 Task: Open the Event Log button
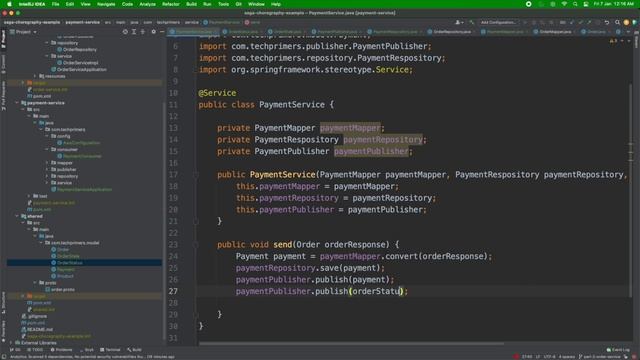[x=618, y=350]
